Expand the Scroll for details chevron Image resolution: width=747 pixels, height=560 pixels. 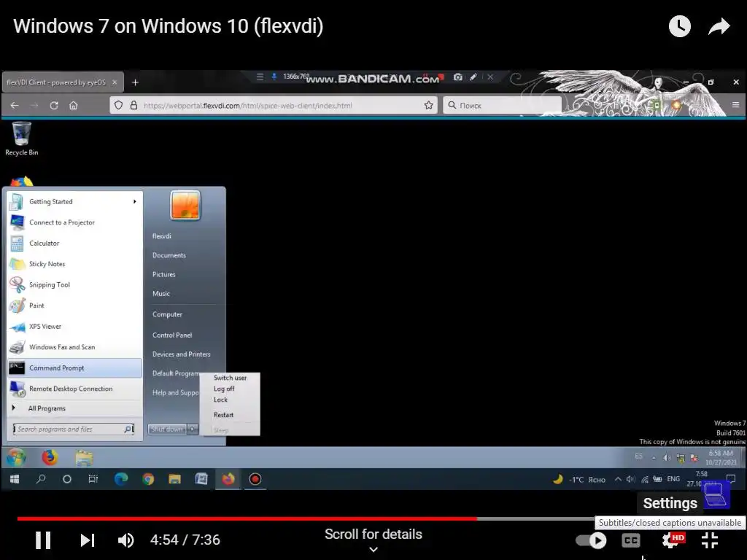(x=373, y=550)
